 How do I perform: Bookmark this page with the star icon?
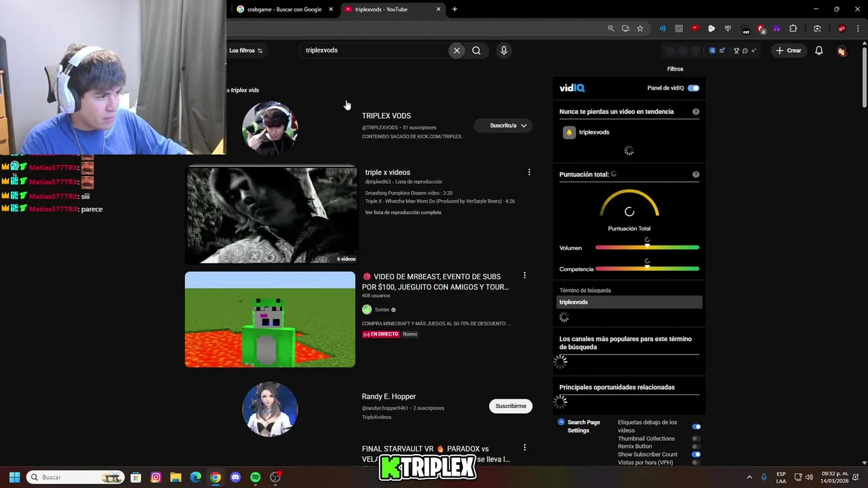(639, 28)
